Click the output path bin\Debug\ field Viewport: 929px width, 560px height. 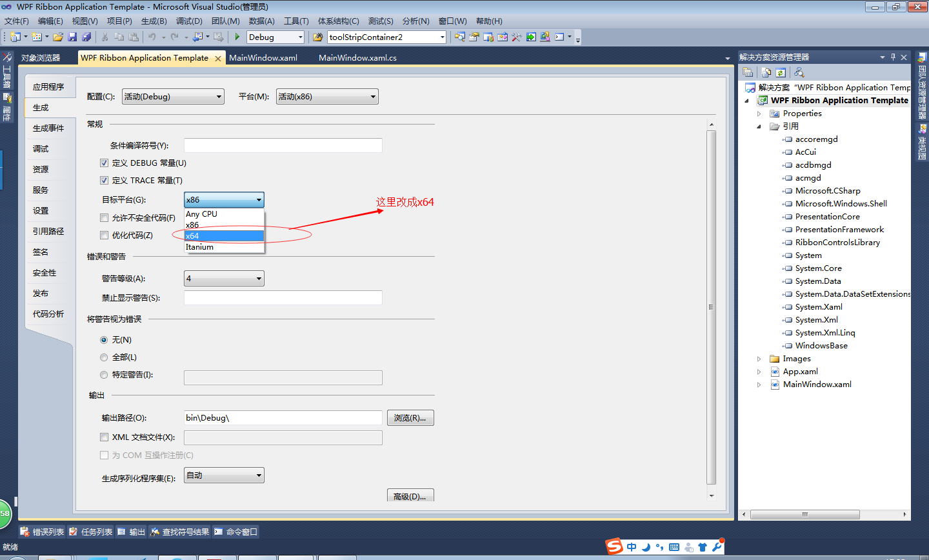[283, 418]
